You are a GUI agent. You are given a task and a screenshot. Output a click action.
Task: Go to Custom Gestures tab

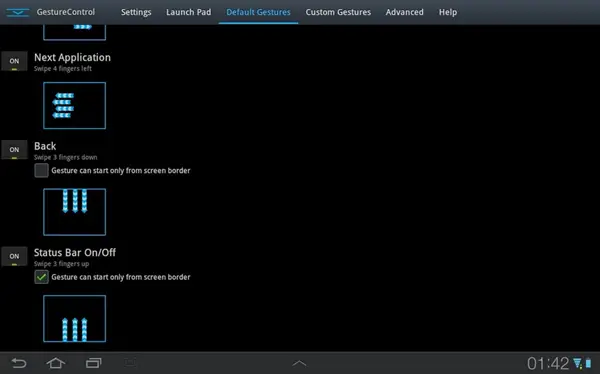338,12
